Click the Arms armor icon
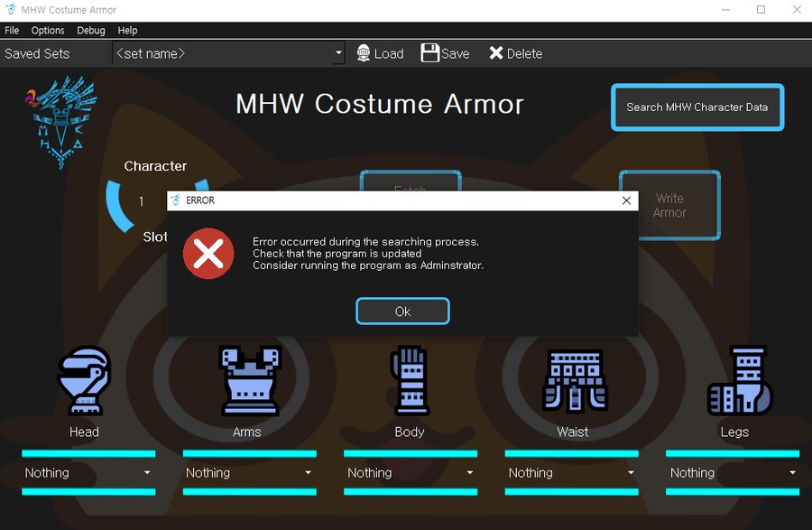 pyautogui.click(x=246, y=381)
